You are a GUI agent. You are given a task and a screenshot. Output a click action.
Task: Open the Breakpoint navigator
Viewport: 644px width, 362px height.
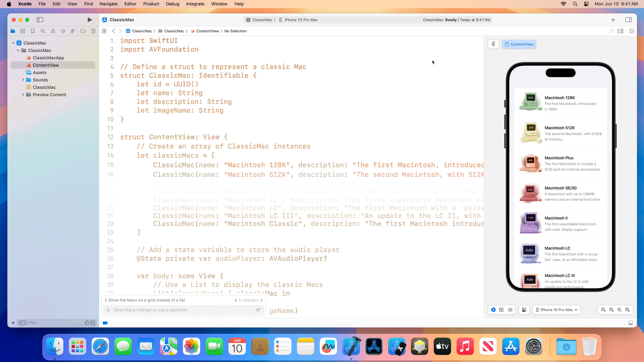click(x=83, y=31)
